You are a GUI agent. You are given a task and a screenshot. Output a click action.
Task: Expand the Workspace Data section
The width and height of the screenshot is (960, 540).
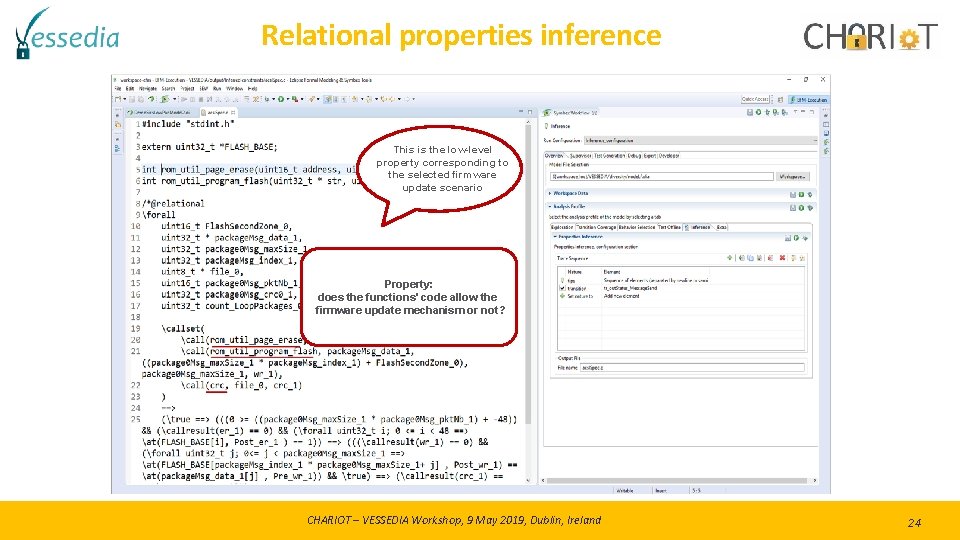550,193
